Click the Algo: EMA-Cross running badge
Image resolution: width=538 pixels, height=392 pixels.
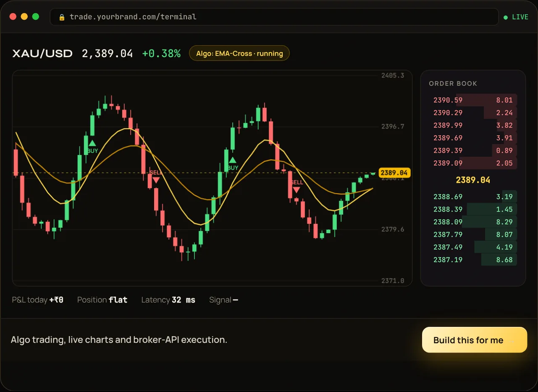[x=239, y=53]
